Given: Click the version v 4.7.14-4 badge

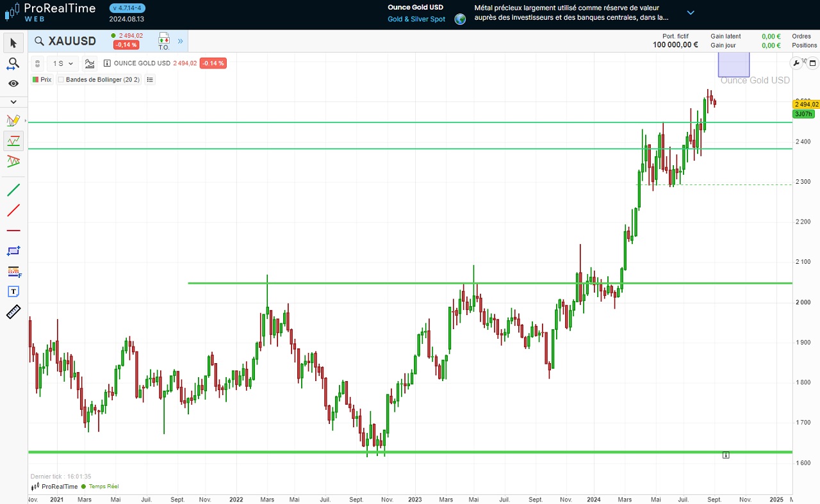Looking at the screenshot, I should click(x=127, y=8).
